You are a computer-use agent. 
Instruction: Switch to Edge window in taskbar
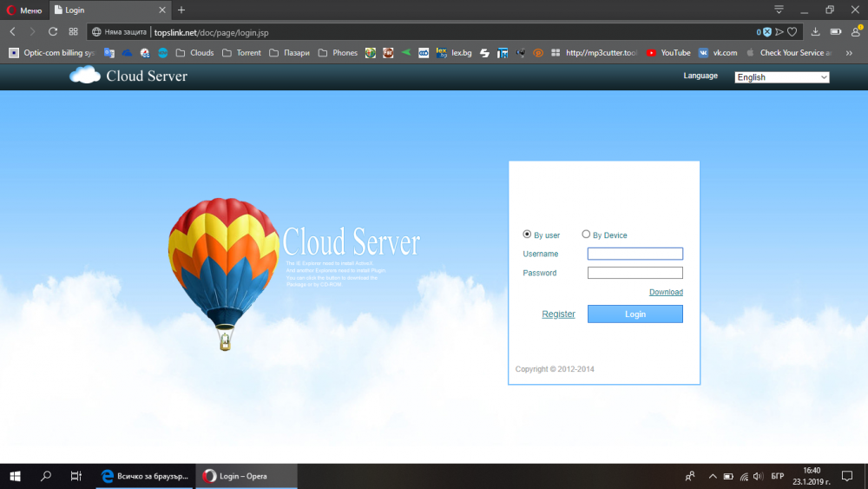pyautogui.click(x=144, y=476)
